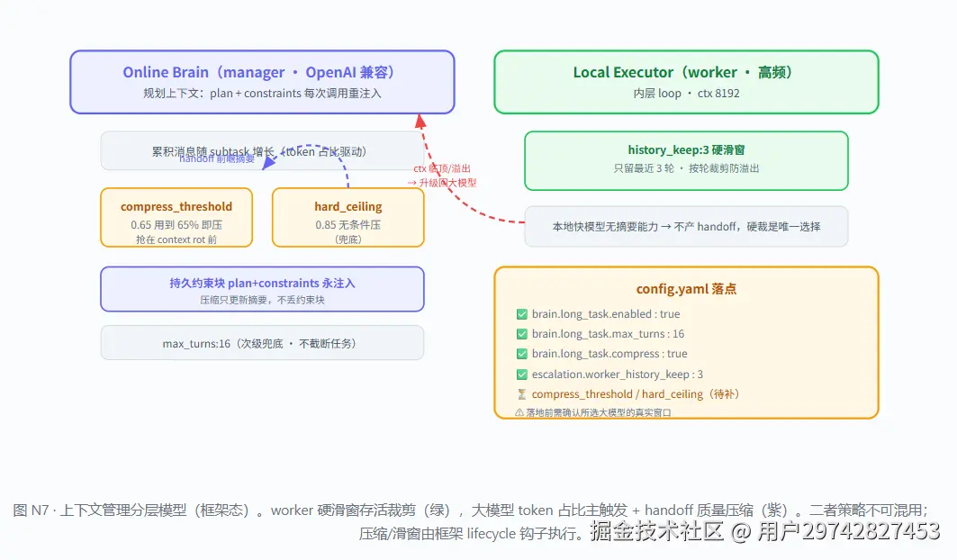Select the 'Local Executor（worker · 高频）' heading
This screenshot has width=957, height=560.
point(683,73)
